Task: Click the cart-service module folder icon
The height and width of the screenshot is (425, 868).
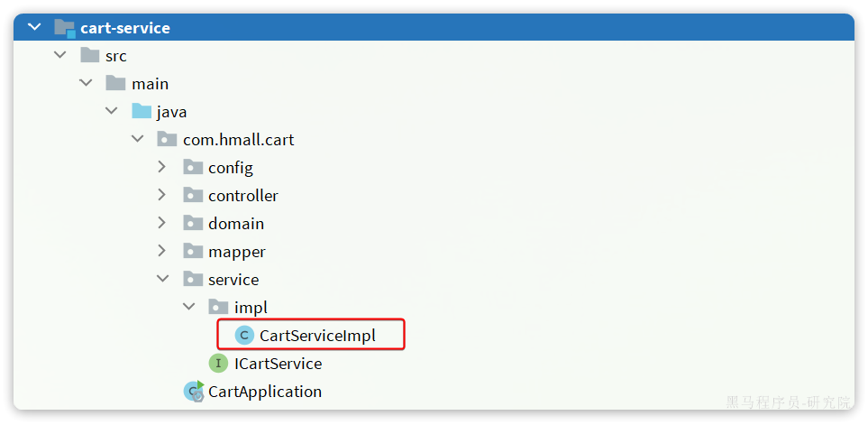Action: (65, 28)
